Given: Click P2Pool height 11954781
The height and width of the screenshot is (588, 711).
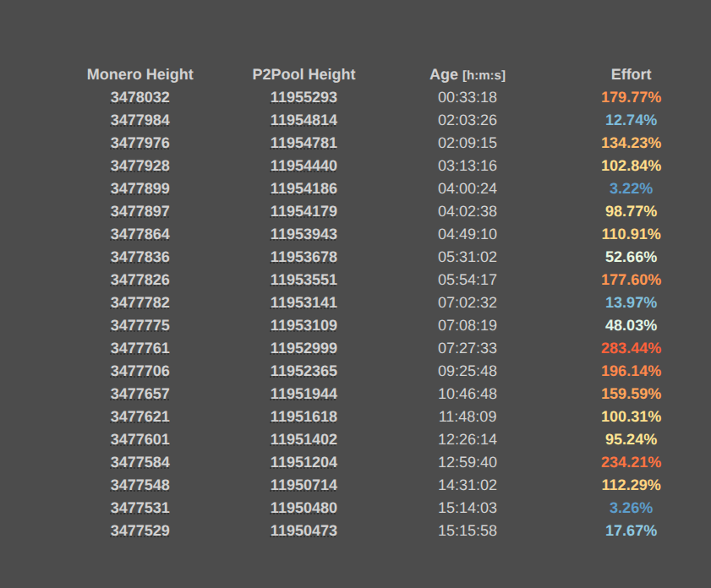Looking at the screenshot, I should [304, 143].
